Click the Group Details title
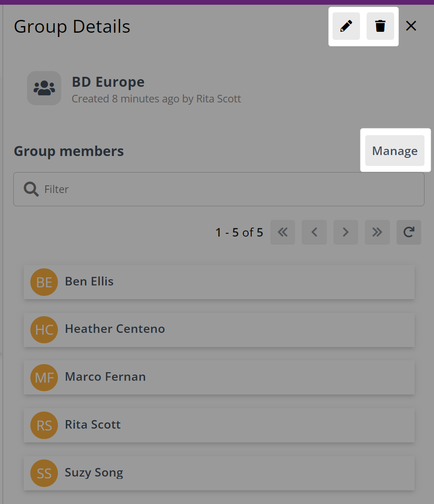Viewport: 434px width, 504px height. pos(72,27)
